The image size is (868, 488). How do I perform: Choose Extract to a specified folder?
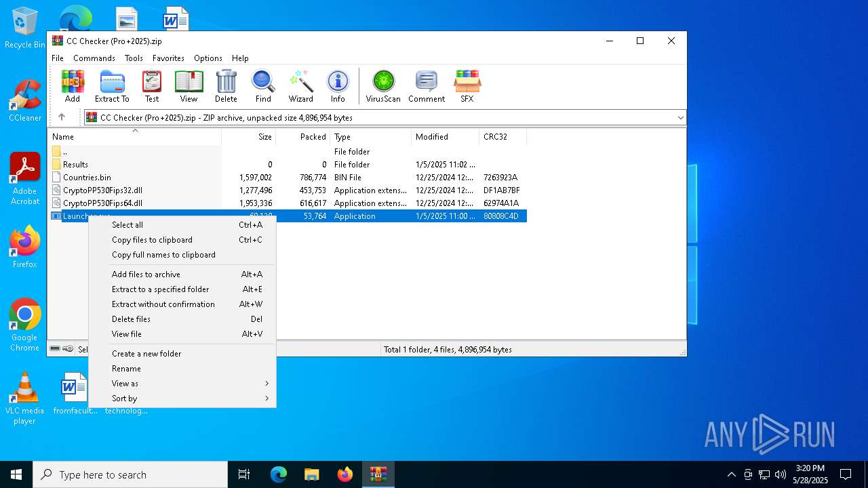coord(182,289)
